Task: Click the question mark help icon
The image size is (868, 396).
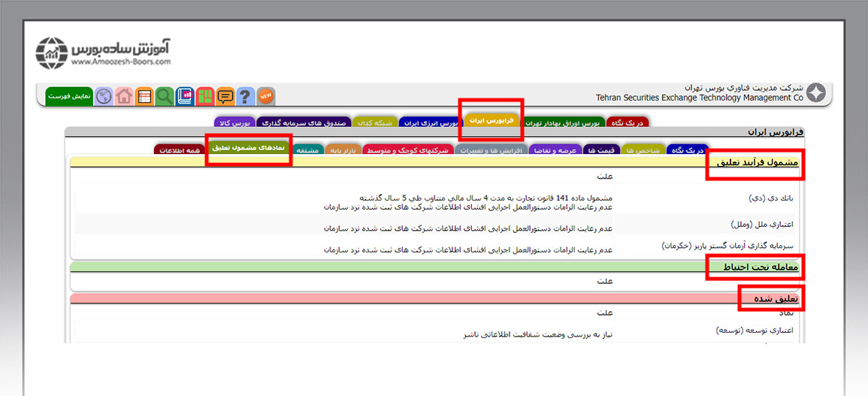Action: [246, 96]
